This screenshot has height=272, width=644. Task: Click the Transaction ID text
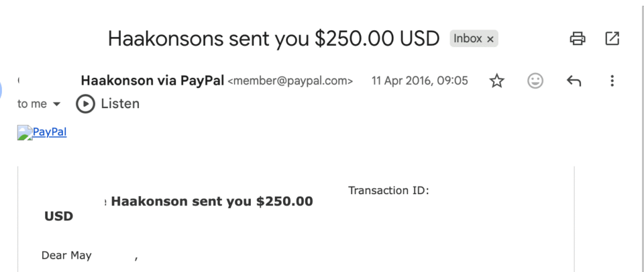pos(388,190)
